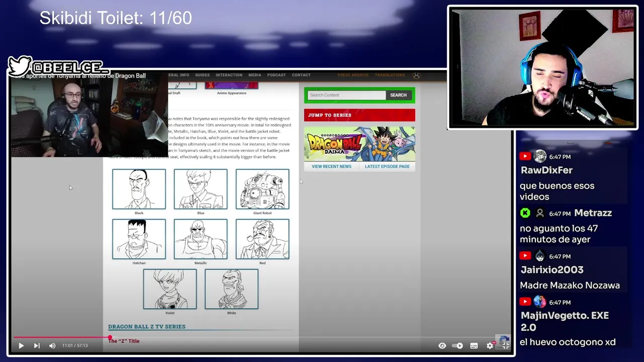Open VIEW RECENT NEWS link

(x=332, y=166)
